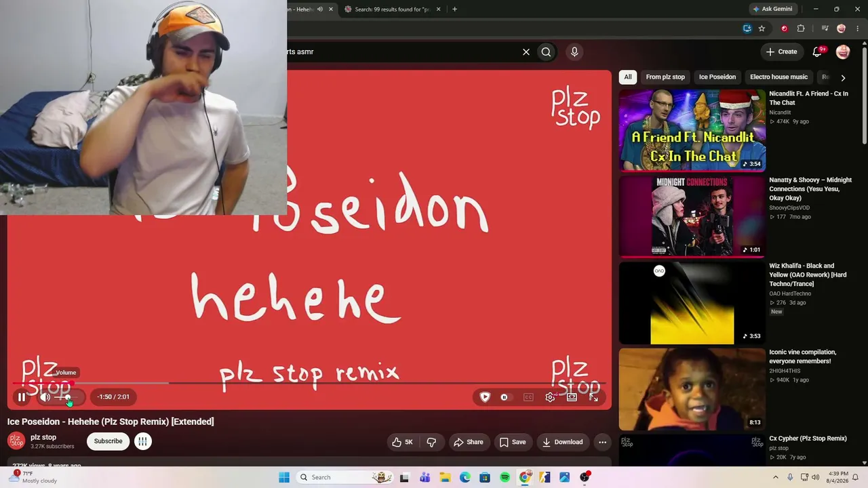
Task: Save the video to a playlist
Action: click(x=513, y=442)
